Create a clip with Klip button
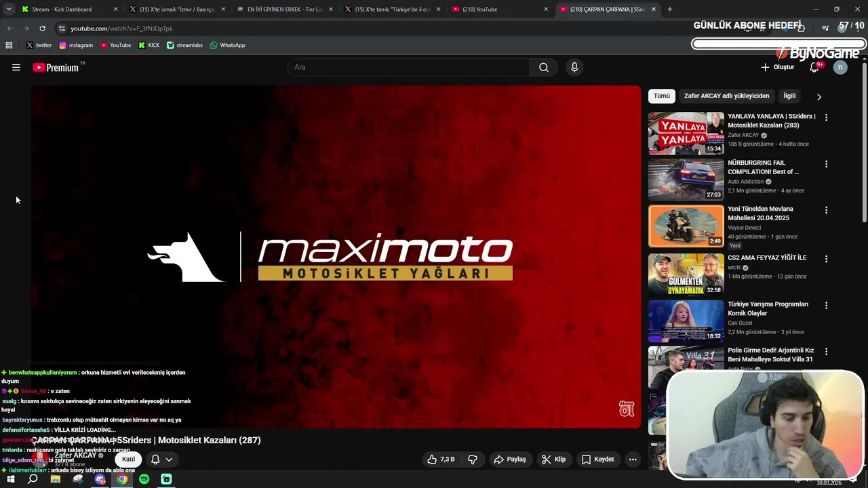The image size is (868, 488). (553, 460)
